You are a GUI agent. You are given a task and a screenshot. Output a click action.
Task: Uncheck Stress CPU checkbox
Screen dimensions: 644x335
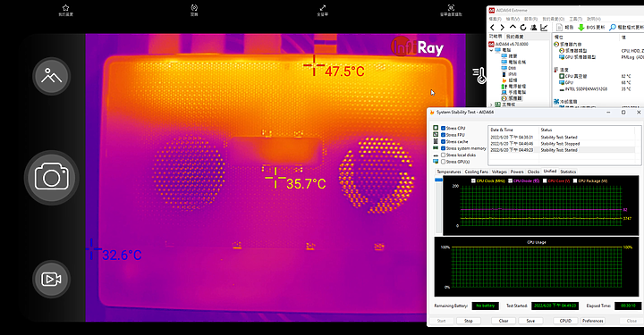[443, 128]
